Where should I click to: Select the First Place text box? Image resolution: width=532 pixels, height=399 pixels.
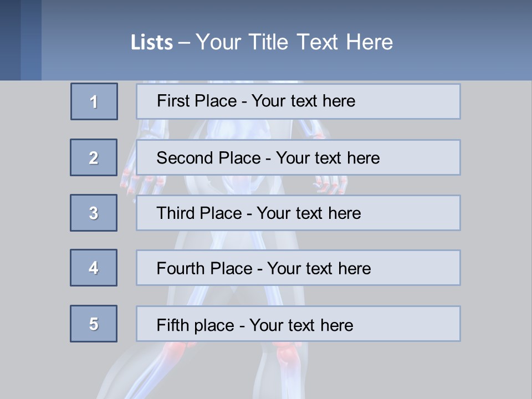coord(298,101)
